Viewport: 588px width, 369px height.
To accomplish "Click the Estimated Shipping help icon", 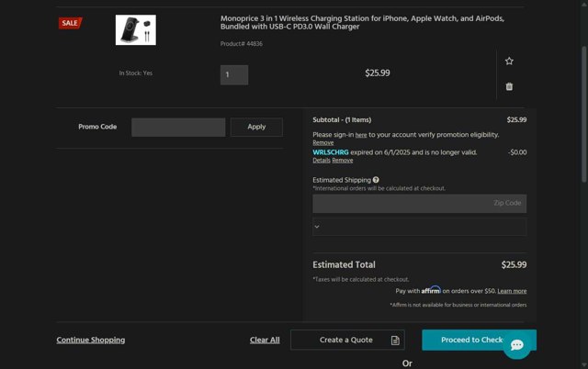I will click(376, 180).
